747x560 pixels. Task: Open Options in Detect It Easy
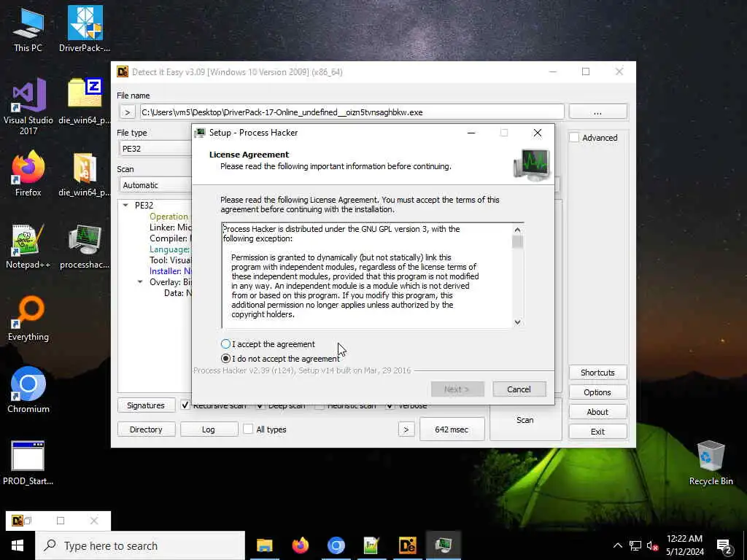(x=597, y=392)
